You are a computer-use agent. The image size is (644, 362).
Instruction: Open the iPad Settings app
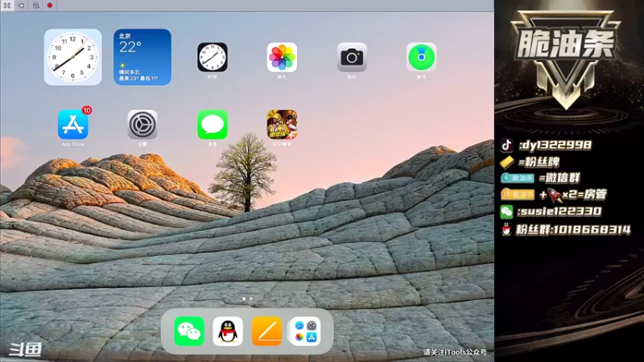pyautogui.click(x=142, y=125)
